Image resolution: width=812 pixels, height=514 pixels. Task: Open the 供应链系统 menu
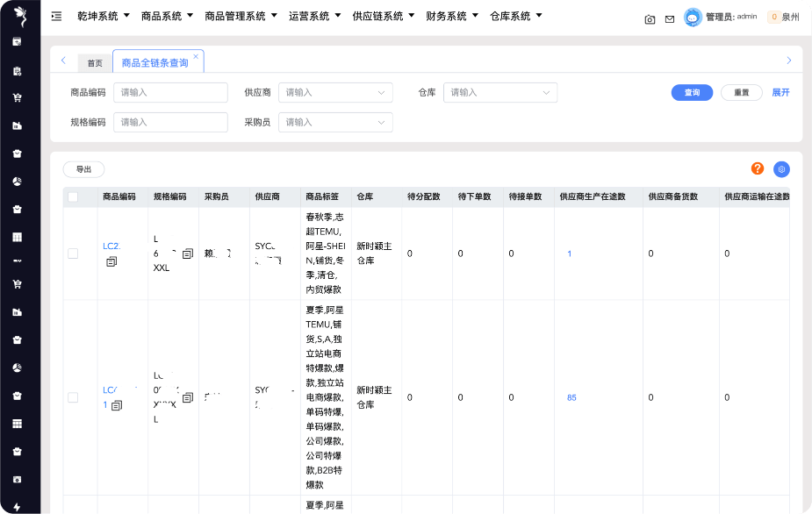pos(383,16)
